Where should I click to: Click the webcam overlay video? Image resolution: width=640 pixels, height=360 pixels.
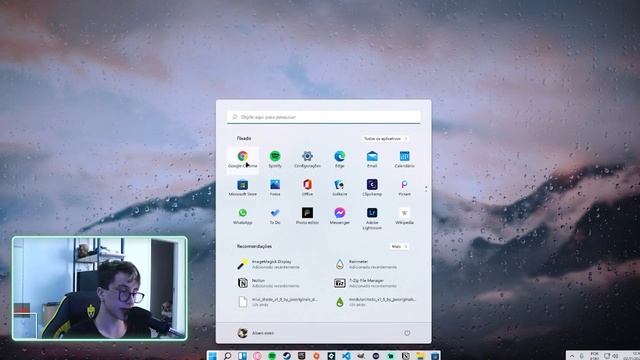pos(100,288)
